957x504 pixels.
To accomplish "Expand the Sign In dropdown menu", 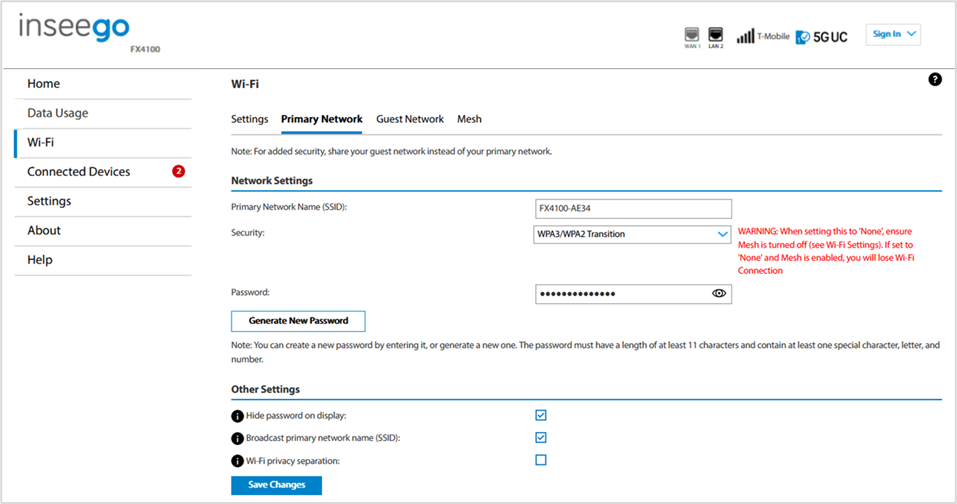I will (x=893, y=34).
